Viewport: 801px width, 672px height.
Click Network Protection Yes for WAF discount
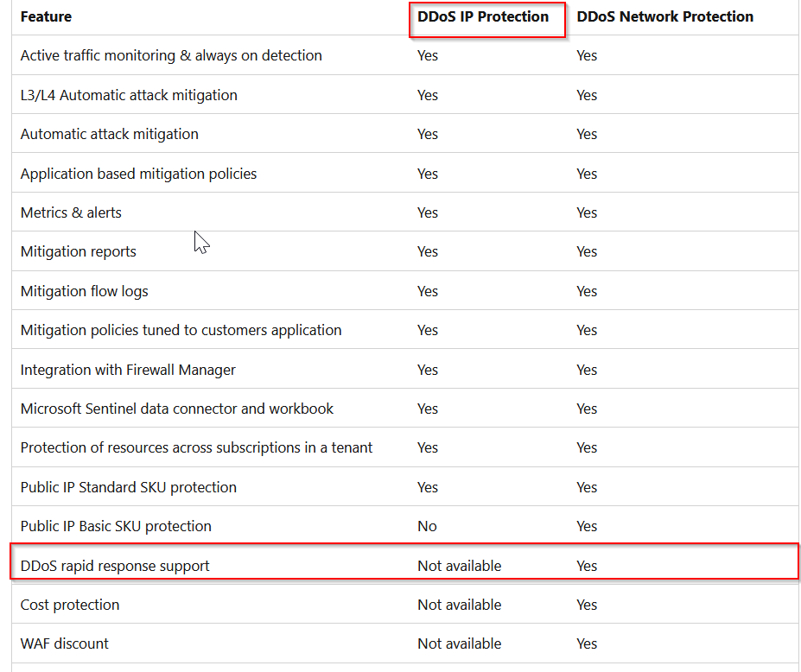coord(587,643)
